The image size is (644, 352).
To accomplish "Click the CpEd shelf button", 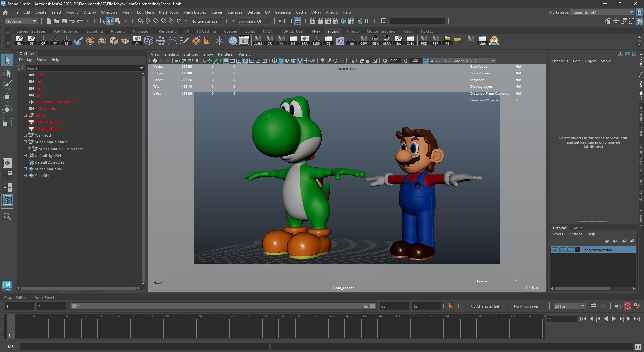I will coord(410,40).
